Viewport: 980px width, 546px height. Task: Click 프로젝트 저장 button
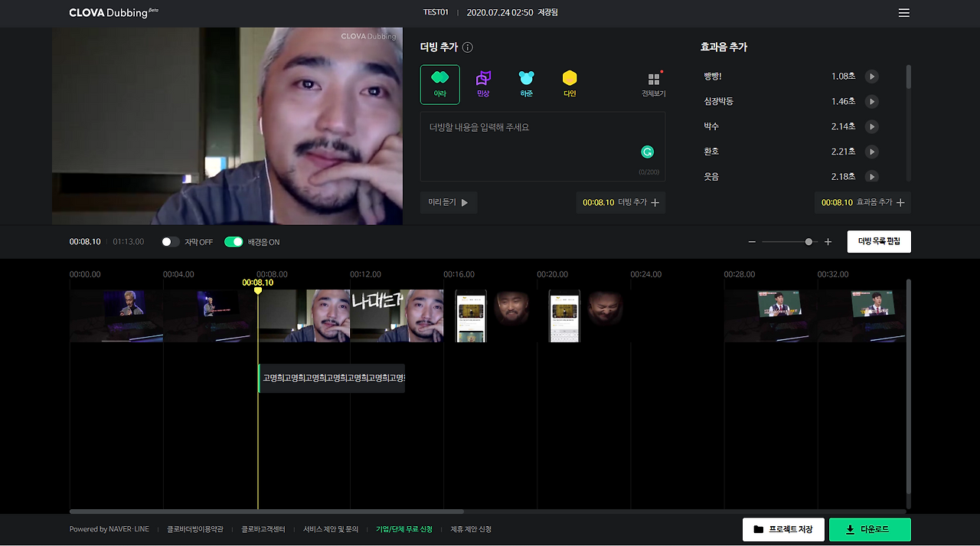[783, 529]
